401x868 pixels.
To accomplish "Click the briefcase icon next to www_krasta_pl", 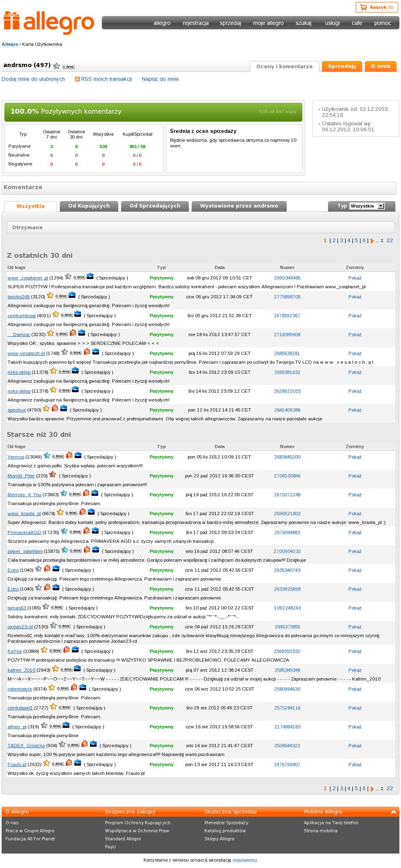I will (x=91, y=512).
